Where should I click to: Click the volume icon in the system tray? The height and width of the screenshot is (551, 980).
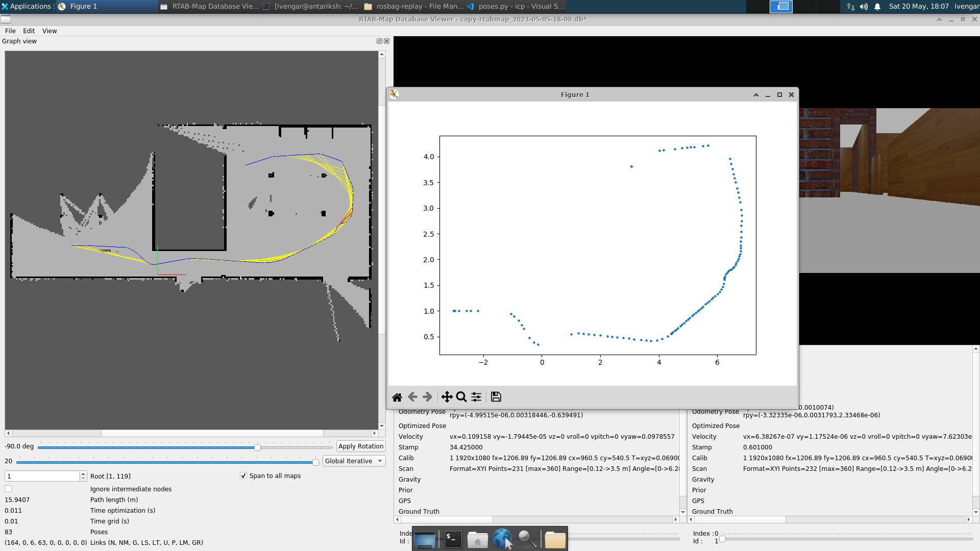864,7
